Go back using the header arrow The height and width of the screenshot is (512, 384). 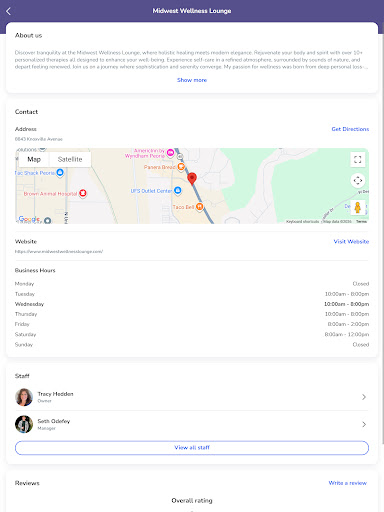[x=9, y=11]
